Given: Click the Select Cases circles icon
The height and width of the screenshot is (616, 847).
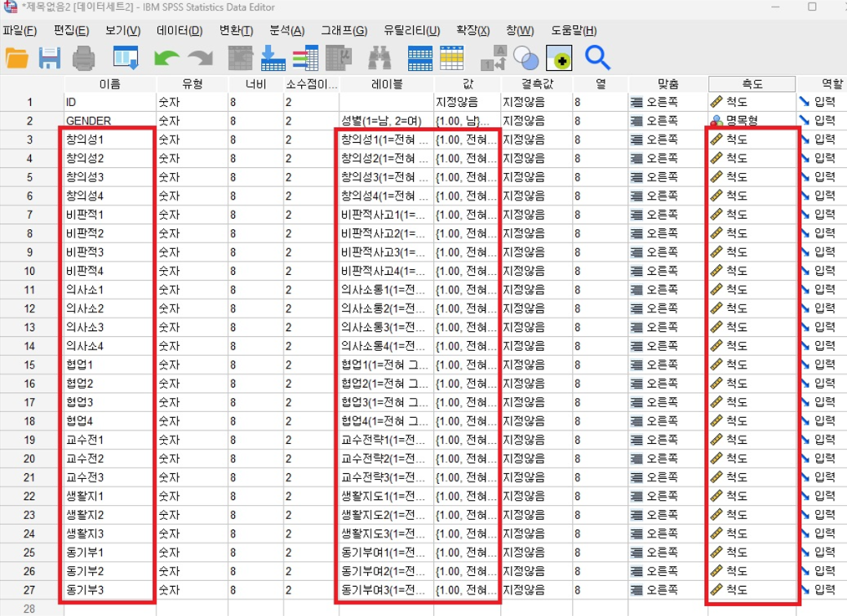Looking at the screenshot, I should [x=525, y=58].
